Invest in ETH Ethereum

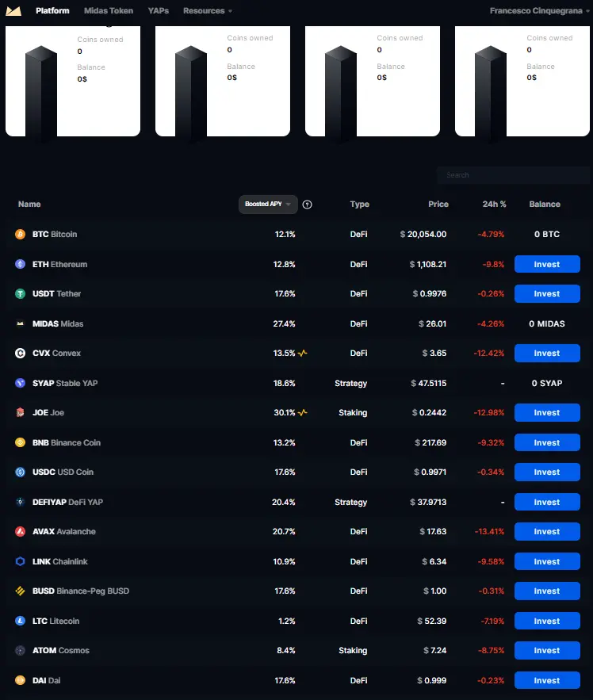547,264
